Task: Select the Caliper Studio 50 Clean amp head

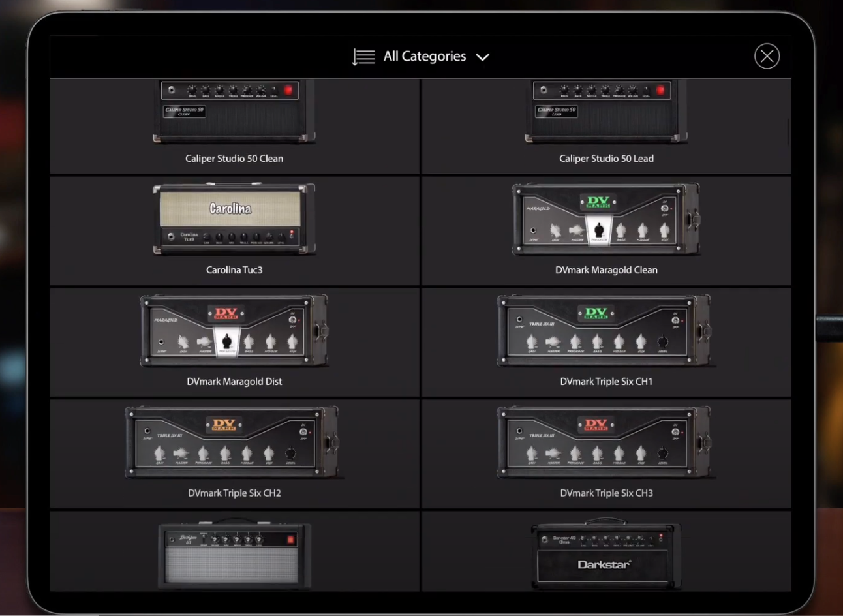Action: tap(234, 111)
